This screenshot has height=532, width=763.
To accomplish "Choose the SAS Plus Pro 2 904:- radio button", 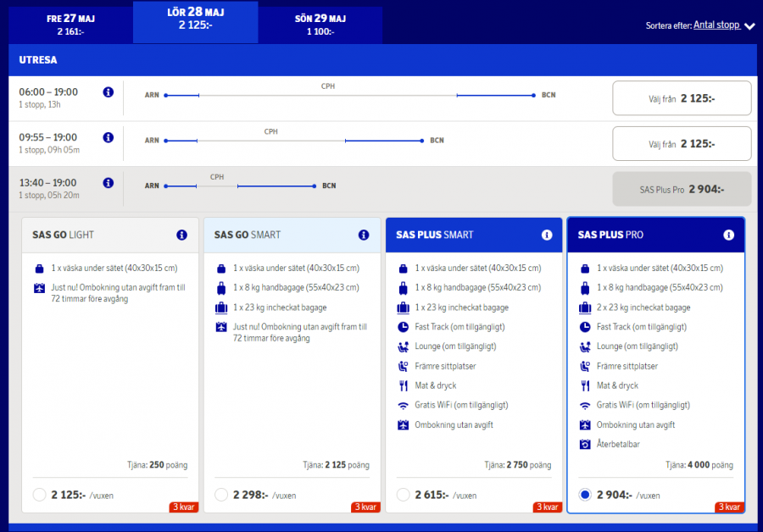I will [x=585, y=495].
